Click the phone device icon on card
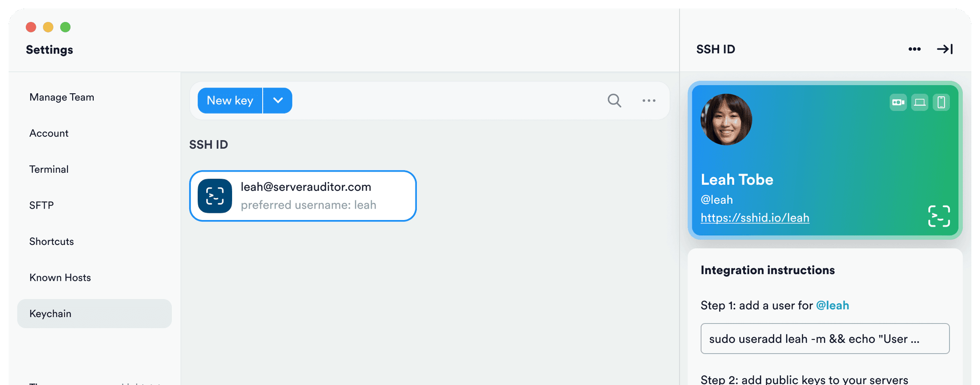This screenshot has width=980, height=385. tap(941, 102)
